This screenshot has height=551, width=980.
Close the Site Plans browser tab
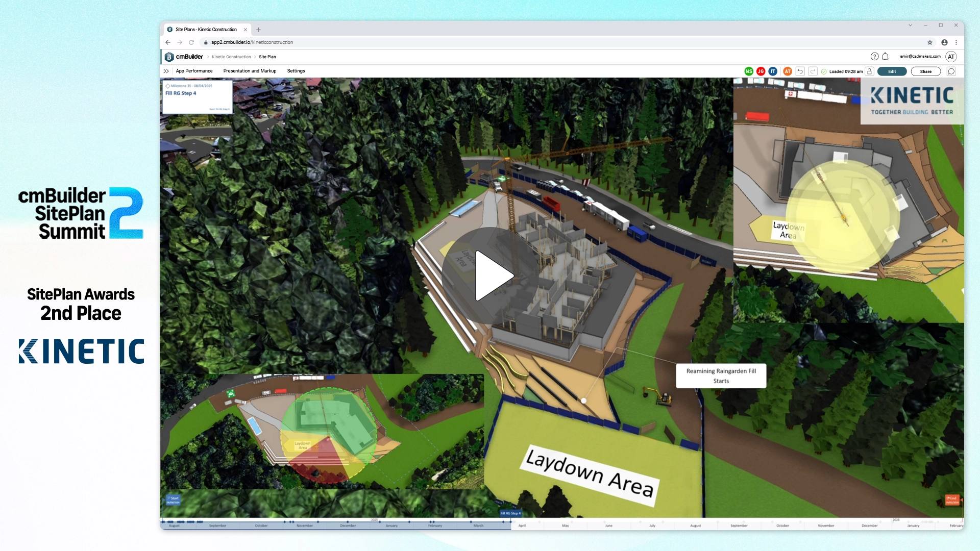(x=246, y=30)
